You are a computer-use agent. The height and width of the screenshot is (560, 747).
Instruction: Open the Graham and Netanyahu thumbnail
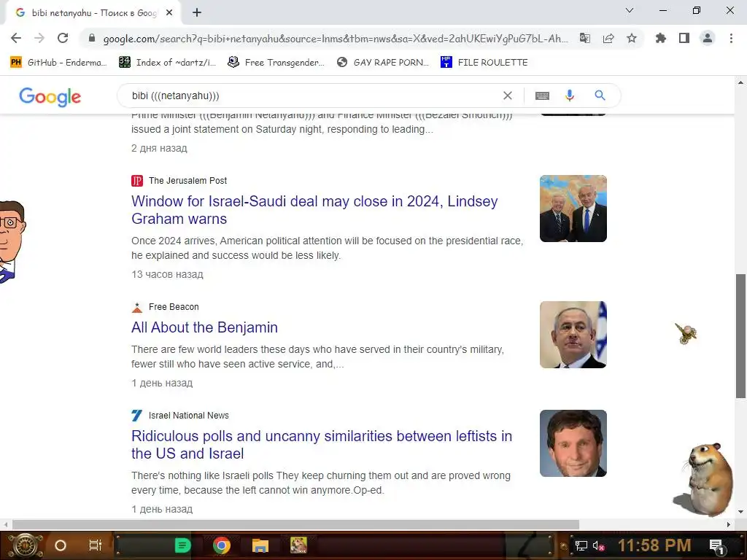(x=573, y=209)
